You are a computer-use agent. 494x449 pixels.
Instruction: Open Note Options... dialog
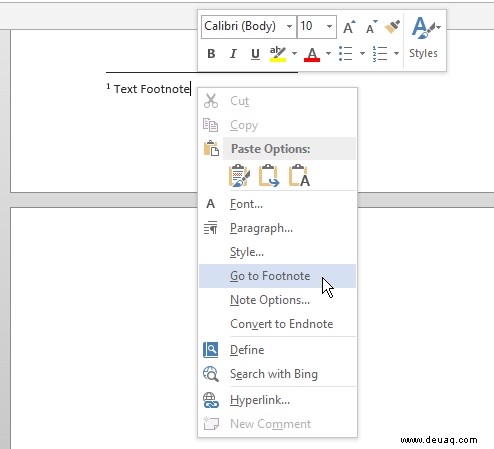coord(277,300)
